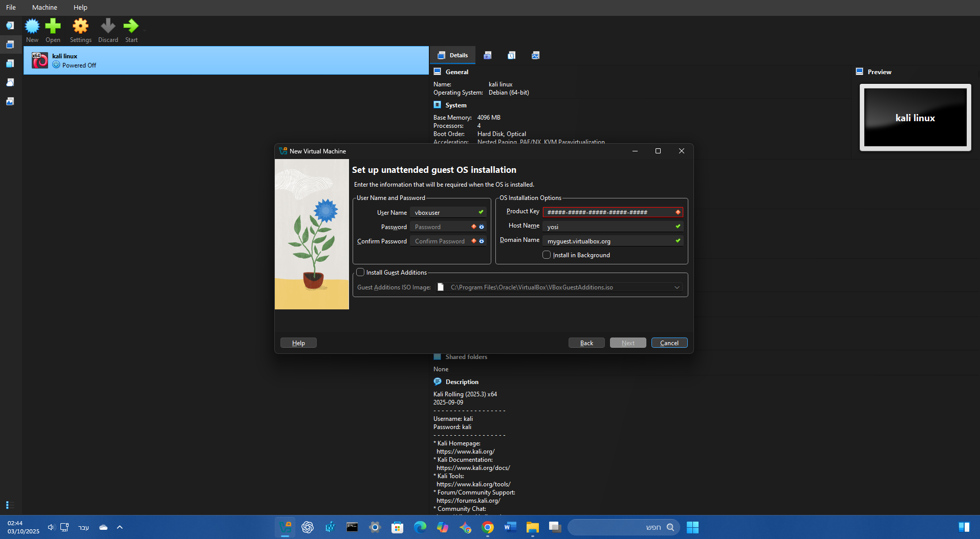
Task: Enable the Install Guest Additions checkbox
Action: pos(361,273)
